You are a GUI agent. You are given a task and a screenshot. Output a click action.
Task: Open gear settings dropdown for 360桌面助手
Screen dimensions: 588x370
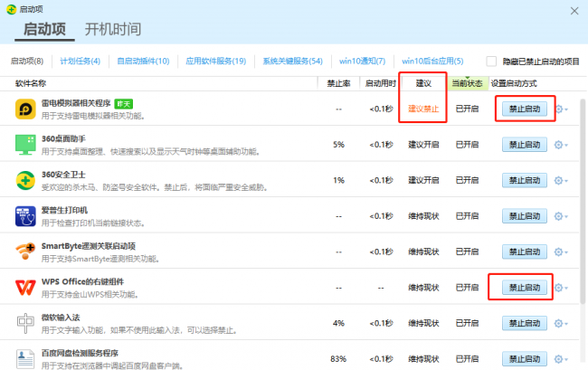(x=562, y=145)
